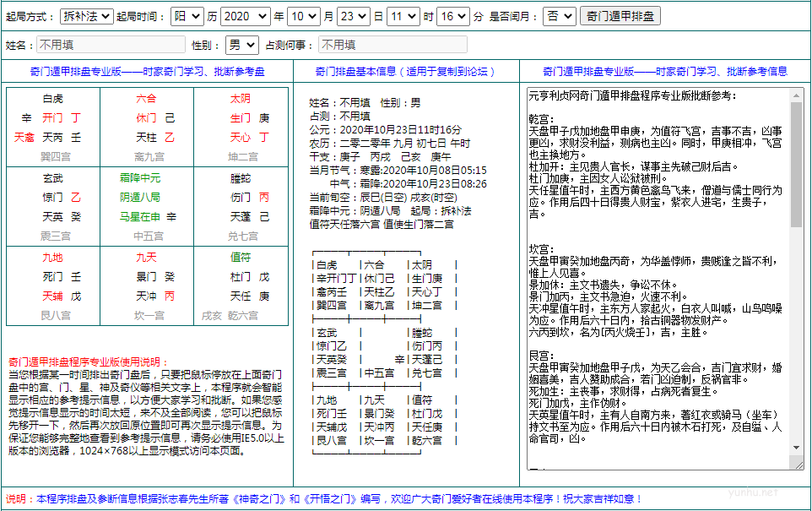Open the 是否闰月 leap month dropdown
The width and height of the screenshot is (812, 511).
click(559, 14)
